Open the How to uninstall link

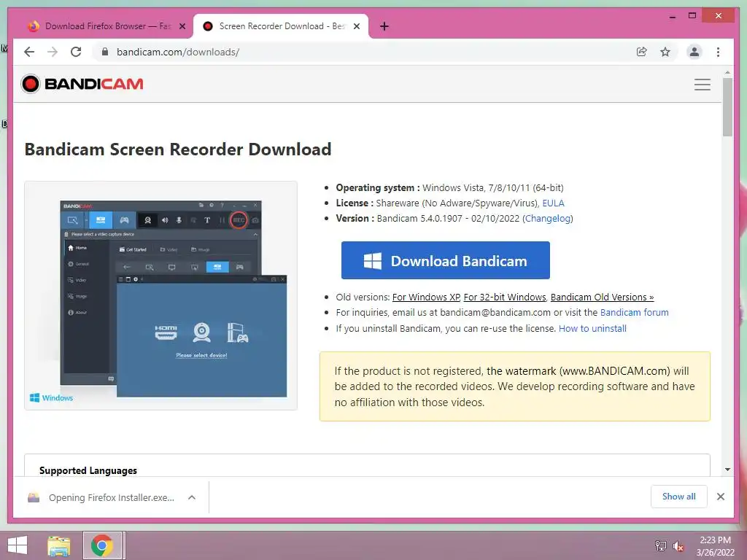point(592,329)
